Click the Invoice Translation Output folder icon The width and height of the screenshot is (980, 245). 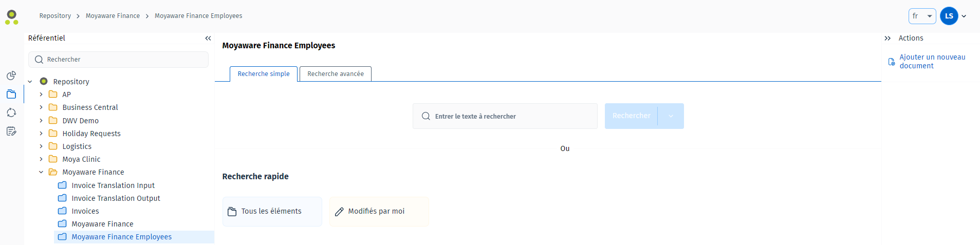[62, 198]
